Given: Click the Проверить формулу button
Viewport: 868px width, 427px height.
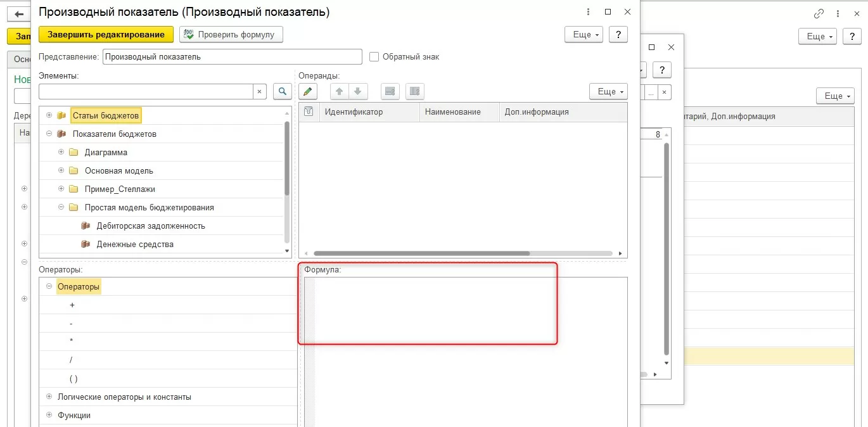Looking at the screenshot, I should pos(231,34).
